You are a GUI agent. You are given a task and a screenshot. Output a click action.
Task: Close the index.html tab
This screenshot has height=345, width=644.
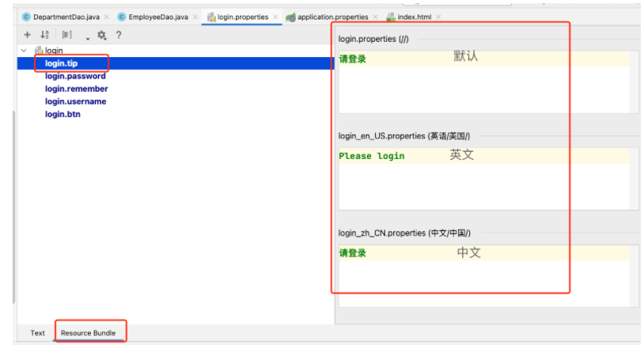438,17
